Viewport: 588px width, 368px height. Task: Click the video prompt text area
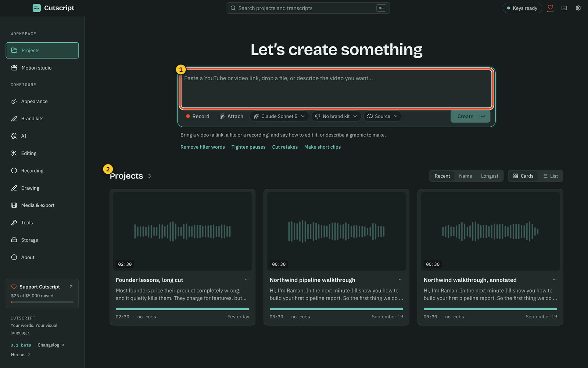[x=336, y=89]
